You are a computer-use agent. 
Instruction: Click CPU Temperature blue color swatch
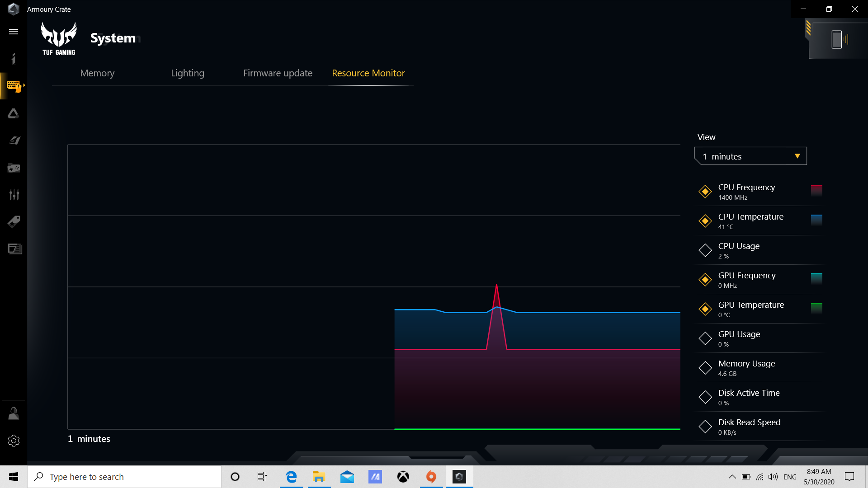(x=816, y=220)
